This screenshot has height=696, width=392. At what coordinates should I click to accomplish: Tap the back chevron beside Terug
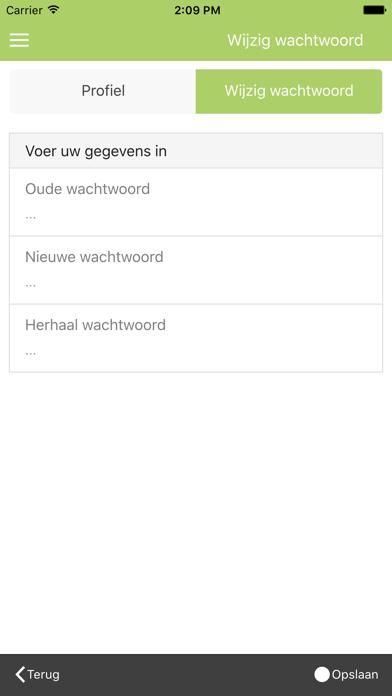point(20,674)
